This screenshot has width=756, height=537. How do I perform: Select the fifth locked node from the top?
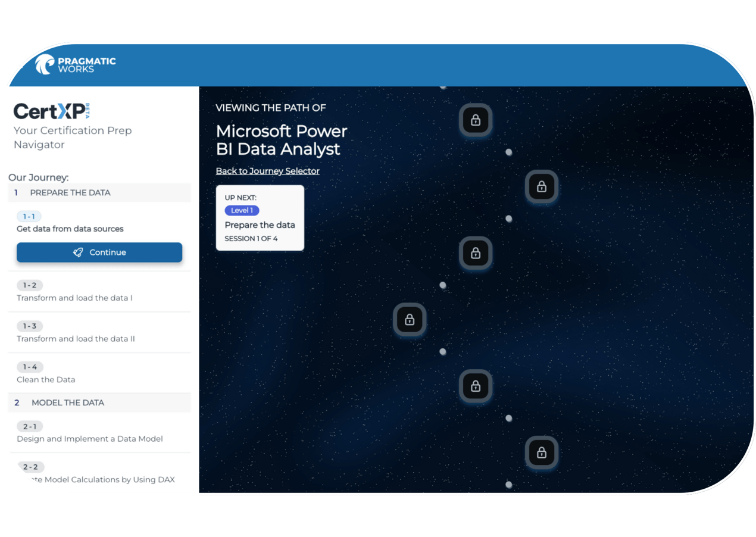click(x=476, y=386)
